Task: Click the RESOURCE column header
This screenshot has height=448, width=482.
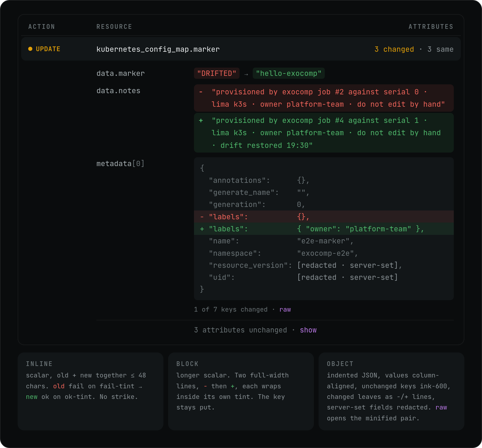Action: 114,27
